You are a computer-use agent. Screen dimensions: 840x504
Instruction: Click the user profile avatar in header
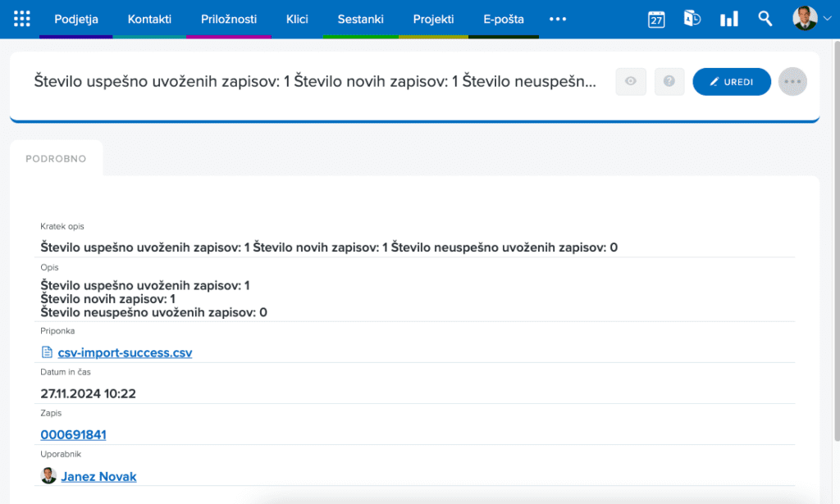click(804, 19)
